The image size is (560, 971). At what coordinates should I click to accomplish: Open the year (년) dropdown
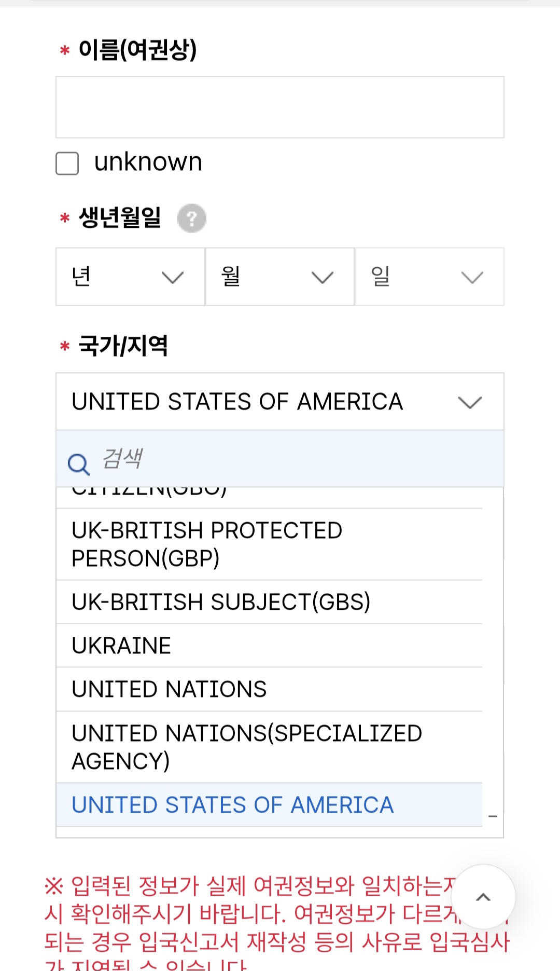[x=130, y=277]
